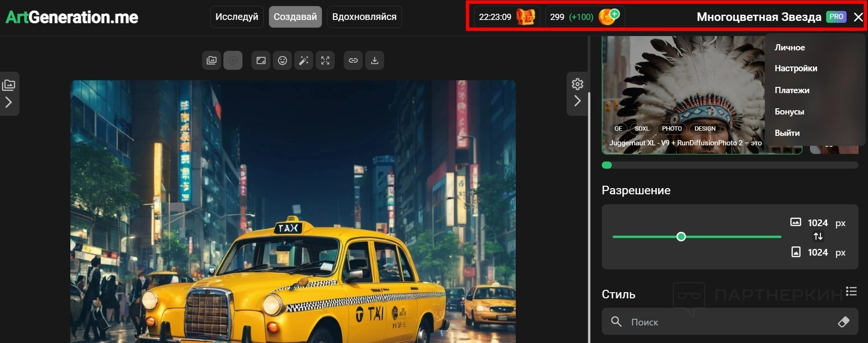The image size is (868, 343).
Task: Click the PRO badge next to the username
Action: tap(836, 17)
